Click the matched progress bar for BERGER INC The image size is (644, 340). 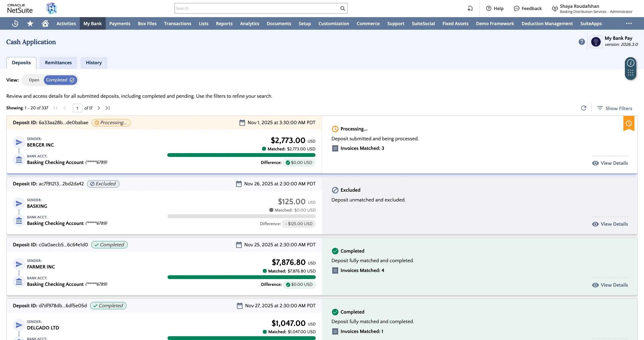point(241,155)
